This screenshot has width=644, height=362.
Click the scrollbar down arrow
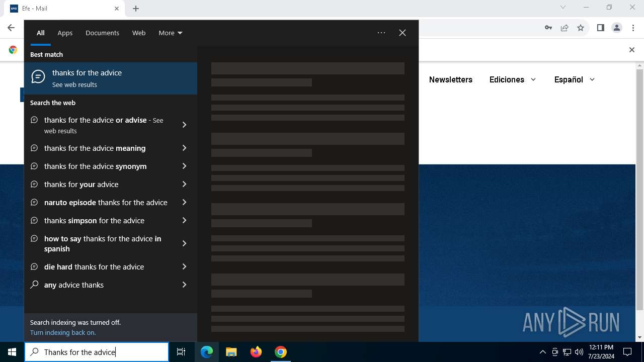tap(639, 337)
